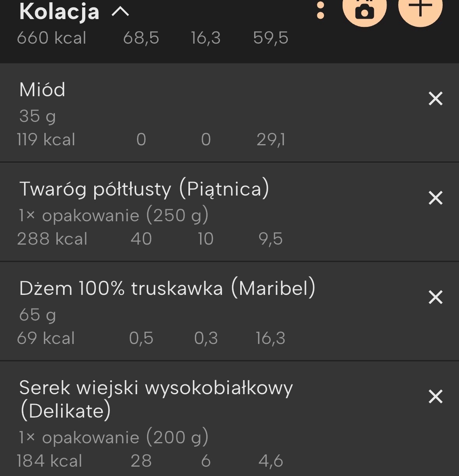The image size is (459, 476).
Task: Tap the 1× opakowanie (250 g) portion
Action: [113, 215]
